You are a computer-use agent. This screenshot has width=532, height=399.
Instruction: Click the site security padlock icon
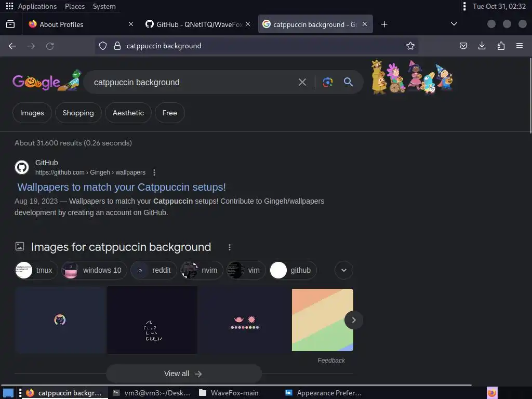(117, 46)
